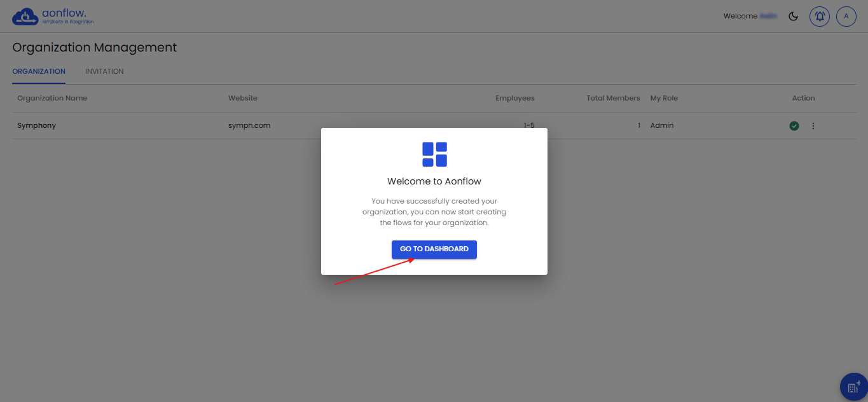
Task: Click the My Role column header
Action: 664,98
